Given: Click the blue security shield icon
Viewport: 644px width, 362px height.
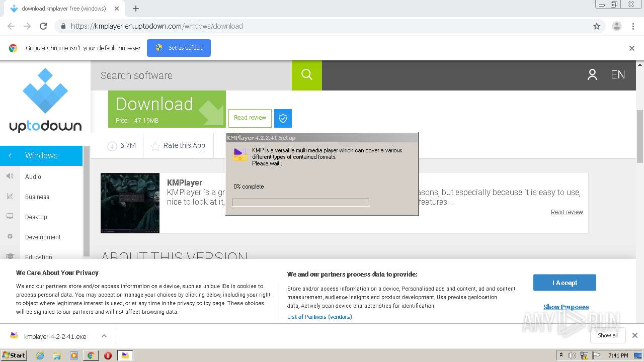Looking at the screenshot, I should pos(283,118).
